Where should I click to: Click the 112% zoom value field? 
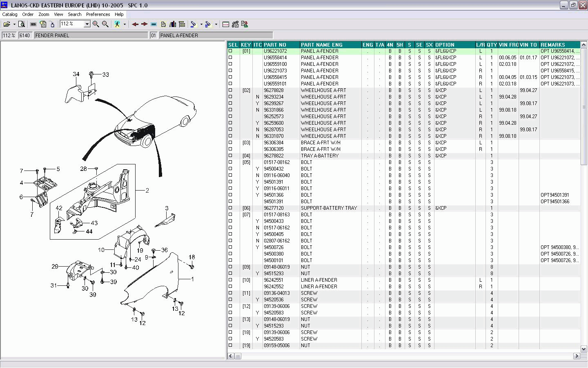(8, 35)
